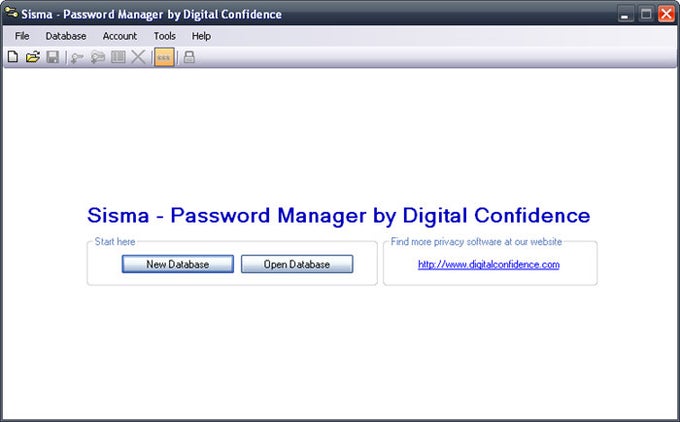Click the delete X toolbar icon

tap(138, 57)
